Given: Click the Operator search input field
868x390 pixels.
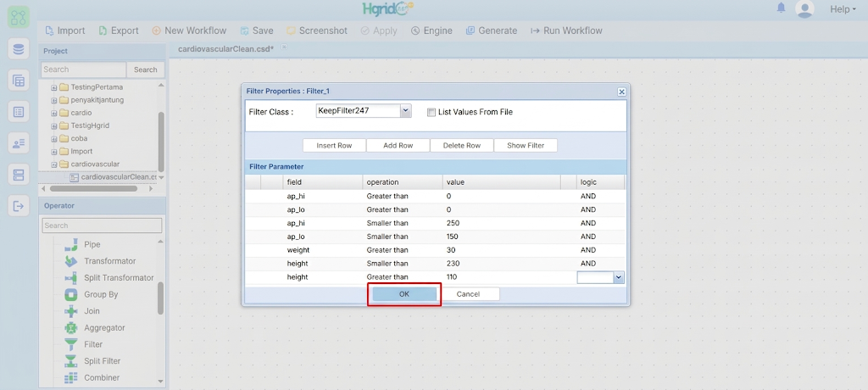Looking at the screenshot, I should click(x=102, y=226).
